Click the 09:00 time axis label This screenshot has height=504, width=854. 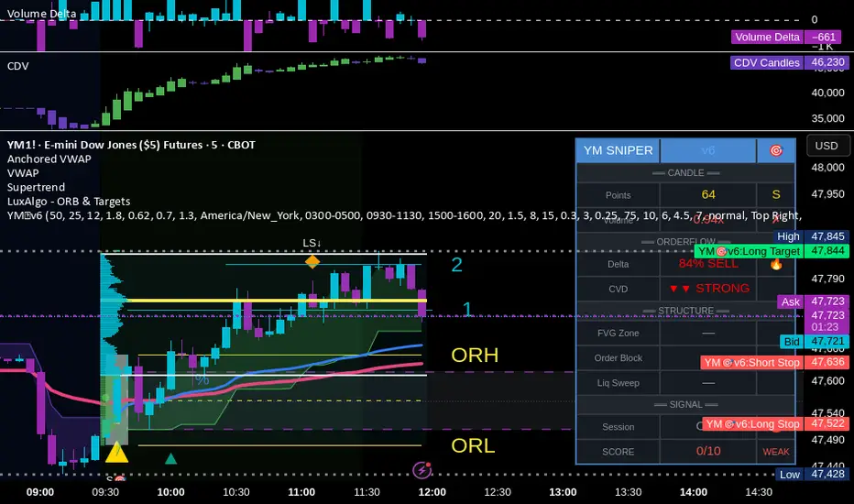(40, 493)
